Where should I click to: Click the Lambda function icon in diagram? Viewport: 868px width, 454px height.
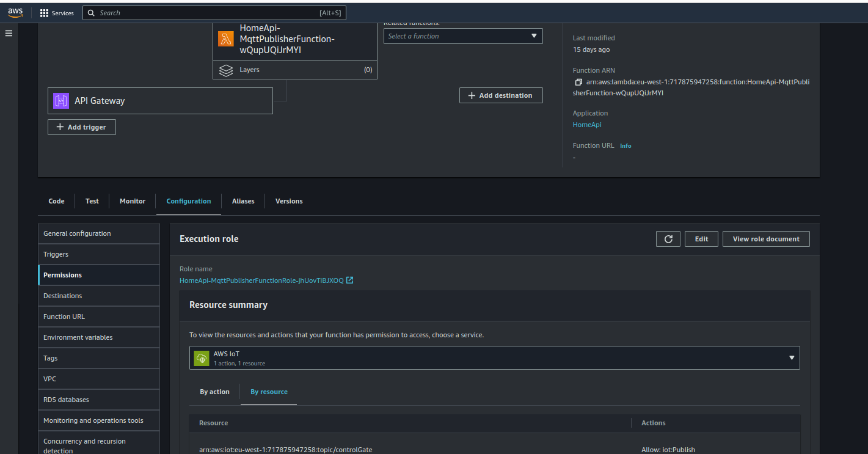(226, 39)
